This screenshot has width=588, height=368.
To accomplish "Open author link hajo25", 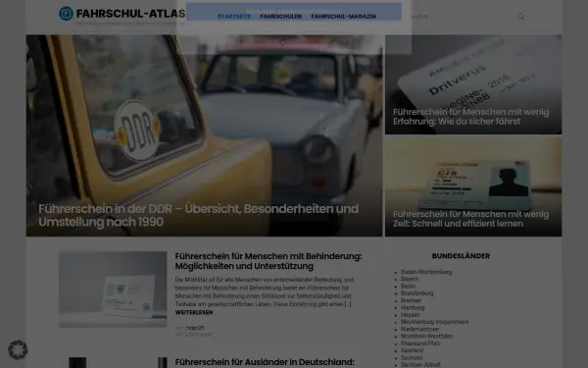I will click(195, 328).
